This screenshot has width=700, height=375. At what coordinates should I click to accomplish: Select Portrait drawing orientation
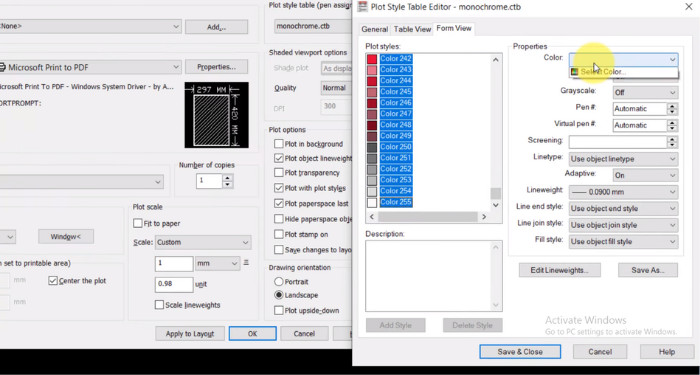279,282
